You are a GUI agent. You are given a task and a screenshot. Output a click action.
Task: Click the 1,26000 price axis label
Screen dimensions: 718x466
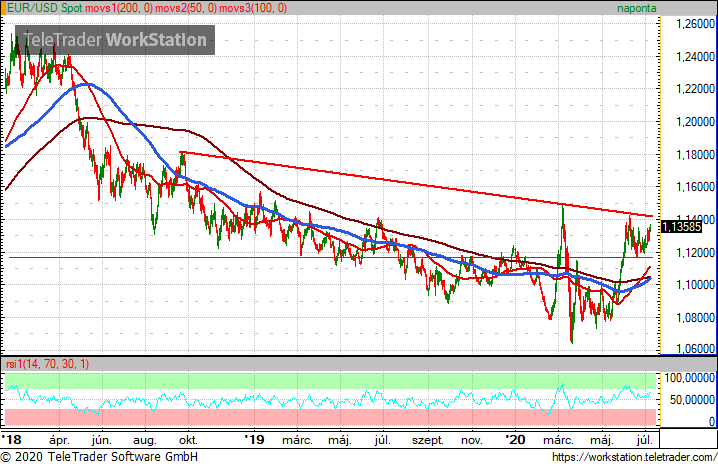pyautogui.click(x=695, y=24)
